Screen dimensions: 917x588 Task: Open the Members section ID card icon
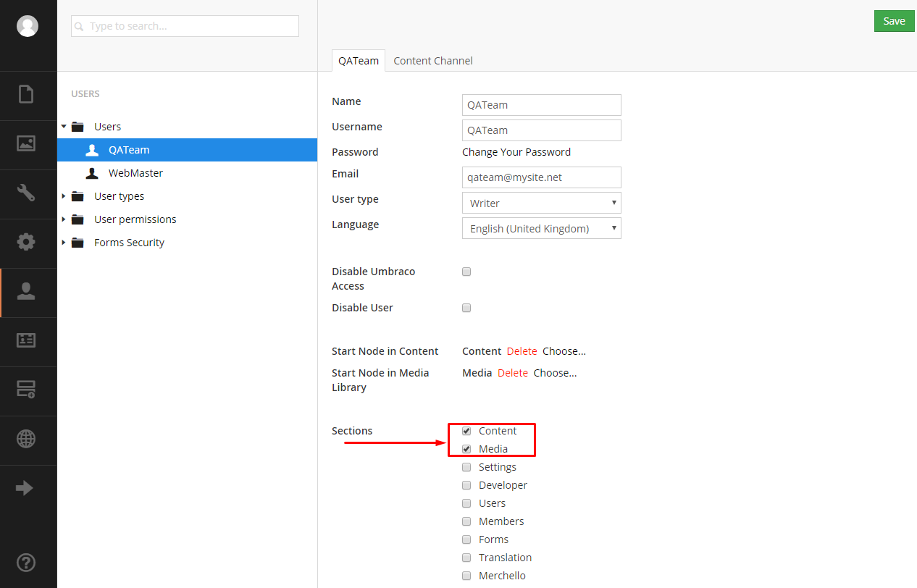[26, 340]
